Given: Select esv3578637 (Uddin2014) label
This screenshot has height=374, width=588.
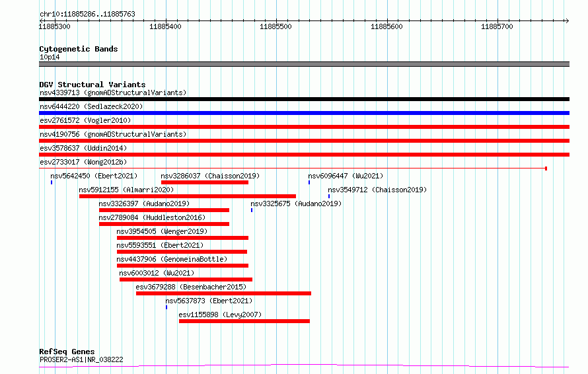Looking at the screenshot, I should (83, 148).
